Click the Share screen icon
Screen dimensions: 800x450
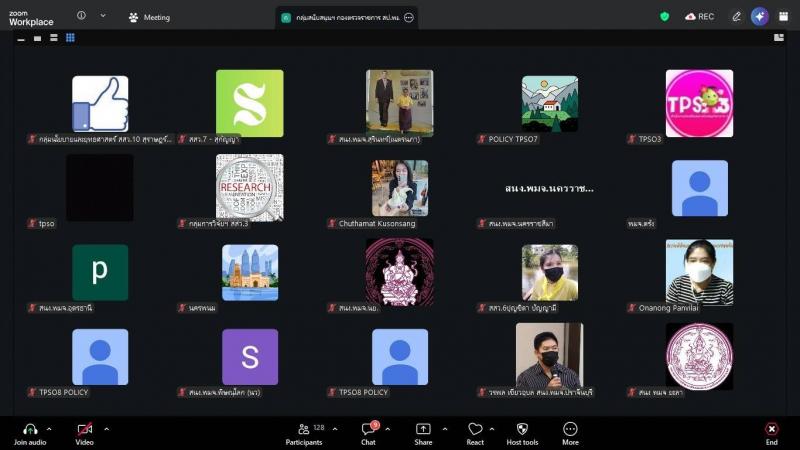pyautogui.click(x=423, y=430)
